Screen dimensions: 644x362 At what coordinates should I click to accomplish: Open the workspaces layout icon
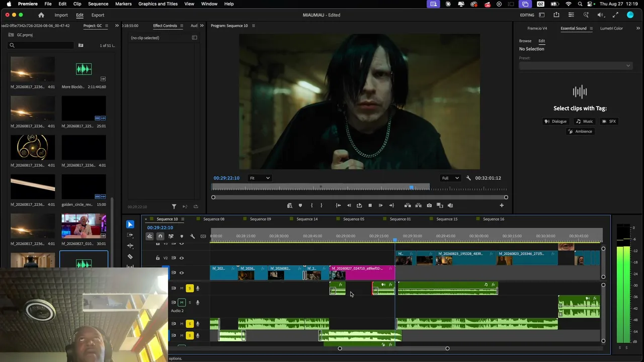tap(542, 15)
